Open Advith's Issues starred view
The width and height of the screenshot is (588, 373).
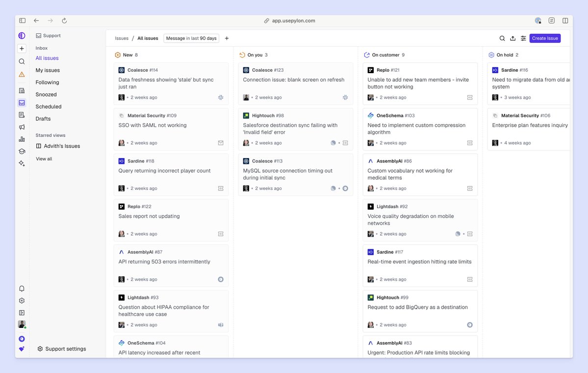(x=58, y=146)
